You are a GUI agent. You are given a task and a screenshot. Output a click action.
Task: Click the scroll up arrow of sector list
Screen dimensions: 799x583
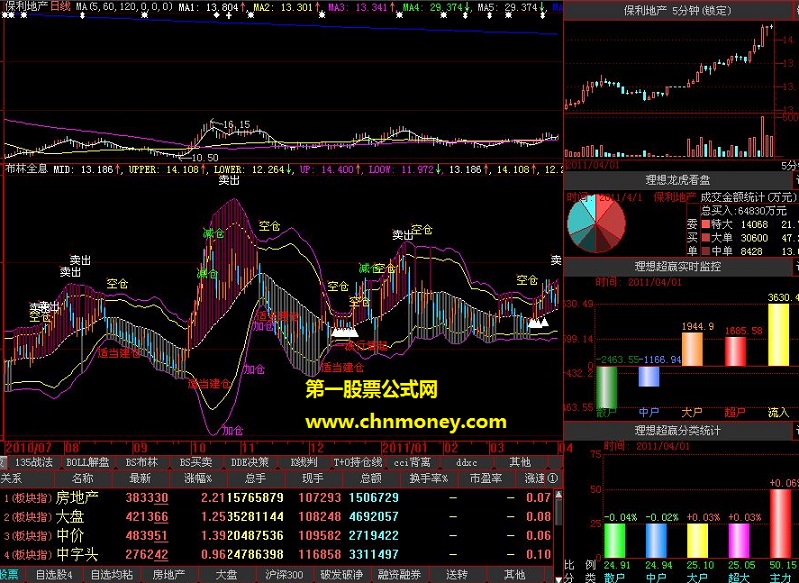click(558, 494)
